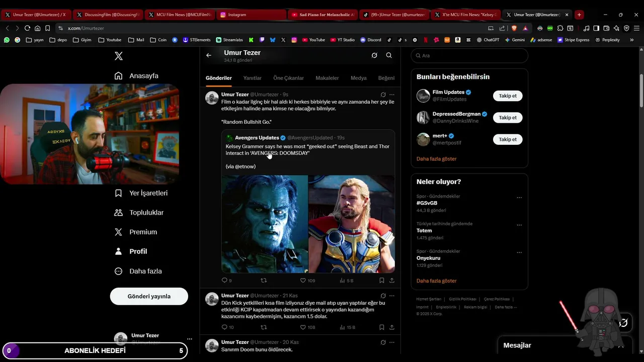
Task: Open Profil in the sidebar
Action: [131, 251]
